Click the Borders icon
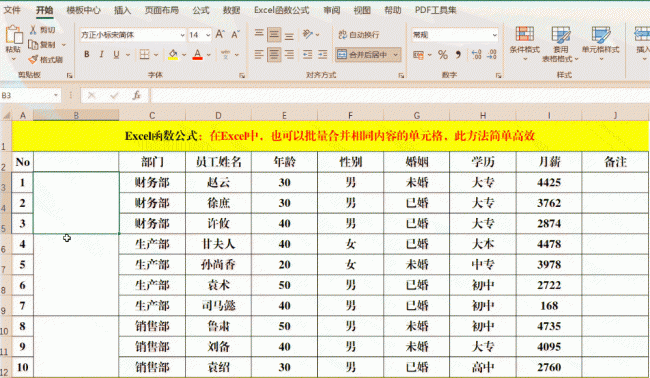The image size is (650, 378). click(144, 54)
